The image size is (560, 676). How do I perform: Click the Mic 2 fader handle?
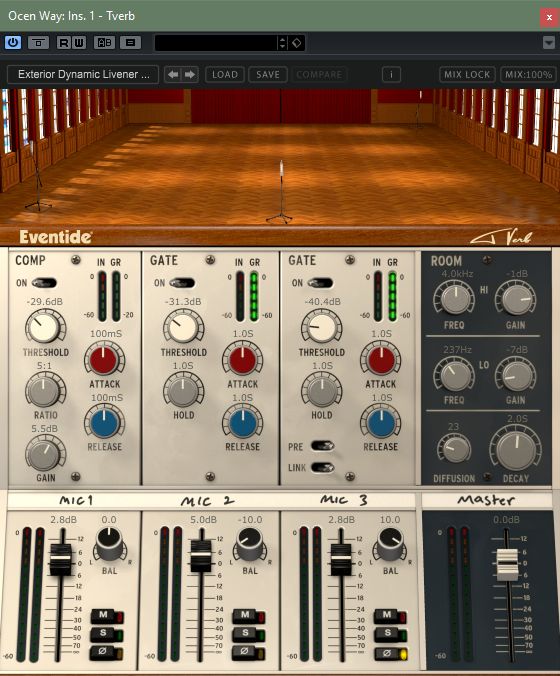click(x=201, y=555)
